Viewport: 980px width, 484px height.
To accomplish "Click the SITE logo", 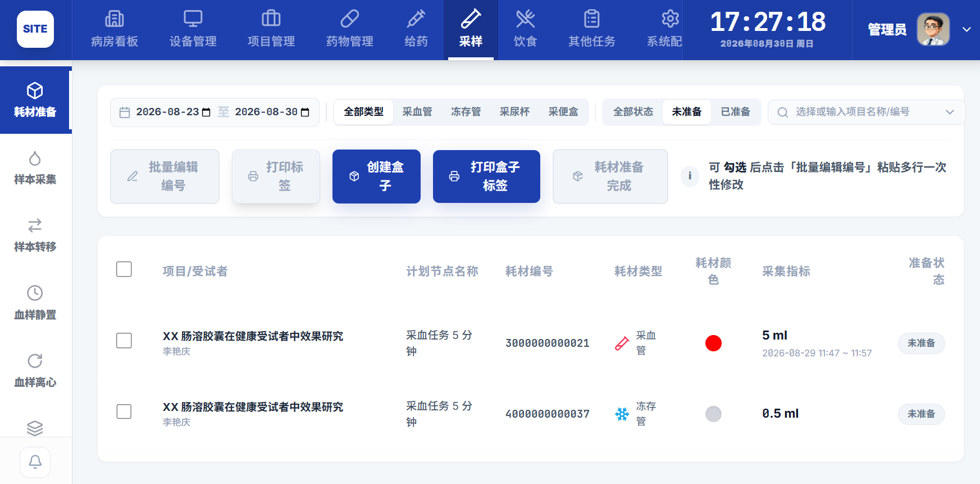I will (x=35, y=29).
